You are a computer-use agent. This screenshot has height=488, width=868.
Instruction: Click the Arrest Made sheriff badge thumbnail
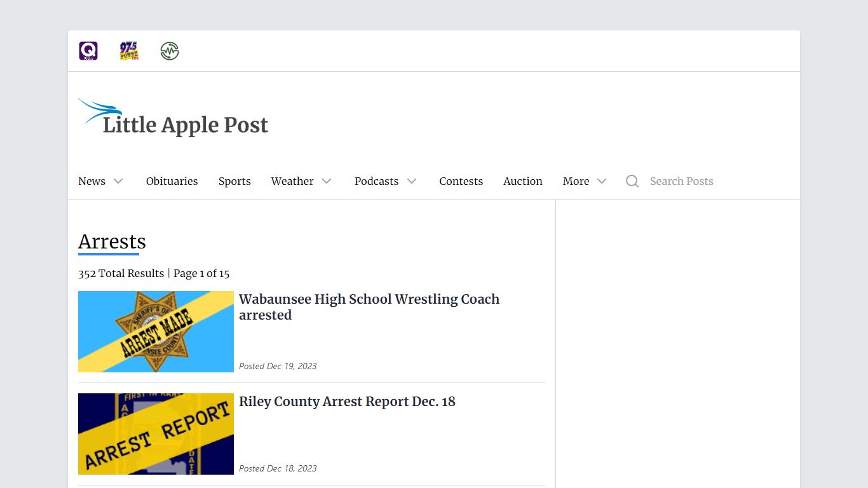[156, 332]
